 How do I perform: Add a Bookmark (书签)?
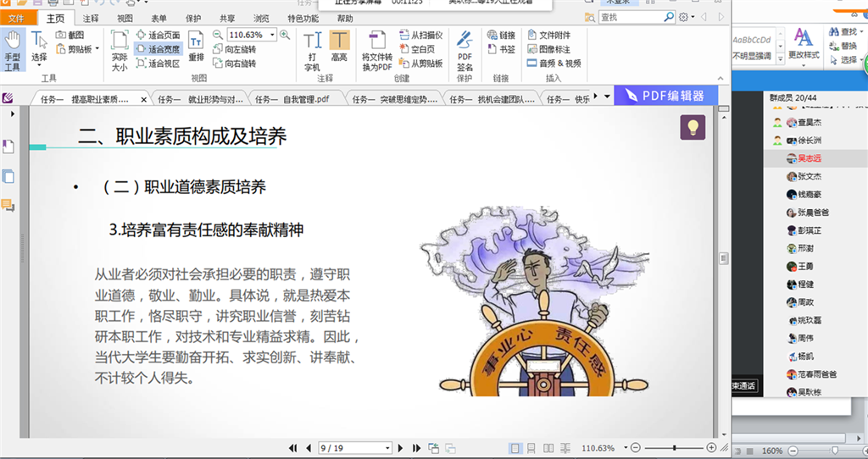click(501, 49)
